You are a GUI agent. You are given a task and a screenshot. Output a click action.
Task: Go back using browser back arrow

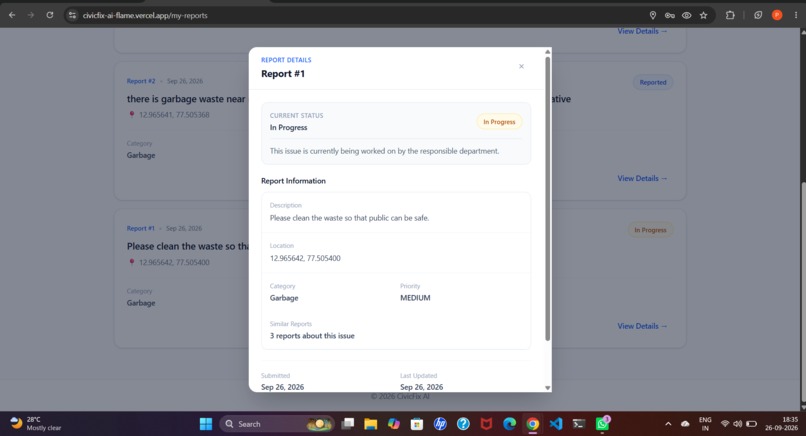[x=12, y=15]
